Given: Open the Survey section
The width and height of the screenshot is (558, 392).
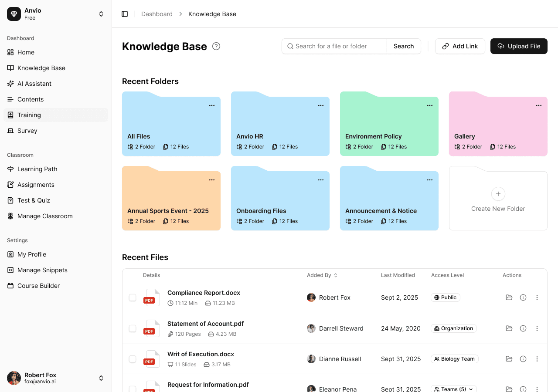Looking at the screenshot, I should point(27,131).
